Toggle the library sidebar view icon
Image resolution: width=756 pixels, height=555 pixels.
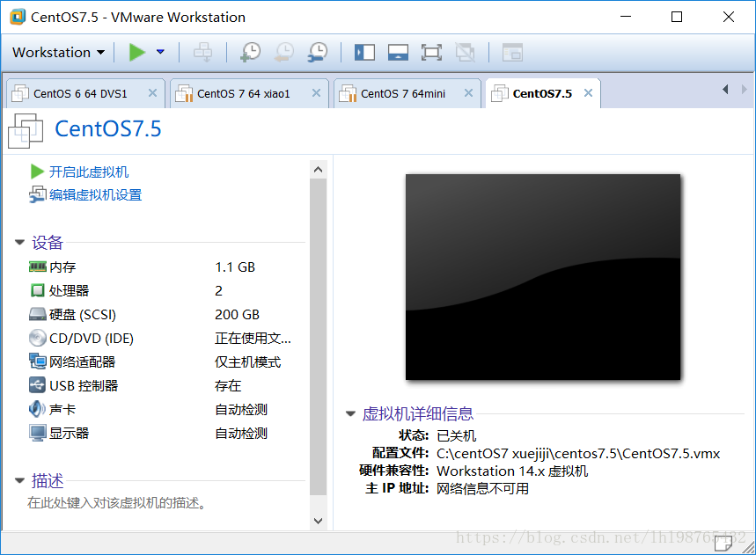point(364,52)
